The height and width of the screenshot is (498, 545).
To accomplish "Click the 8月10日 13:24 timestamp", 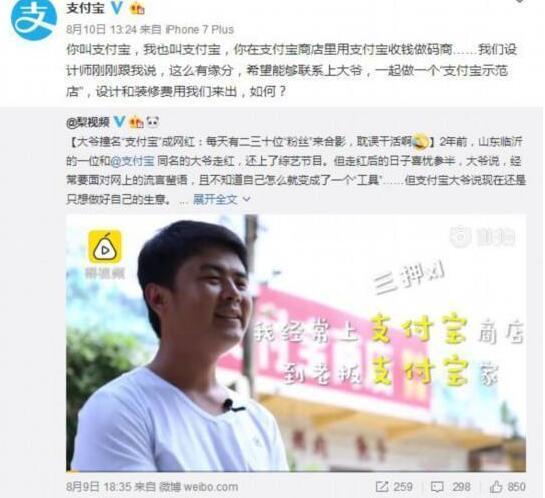I will [x=101, y=30].
